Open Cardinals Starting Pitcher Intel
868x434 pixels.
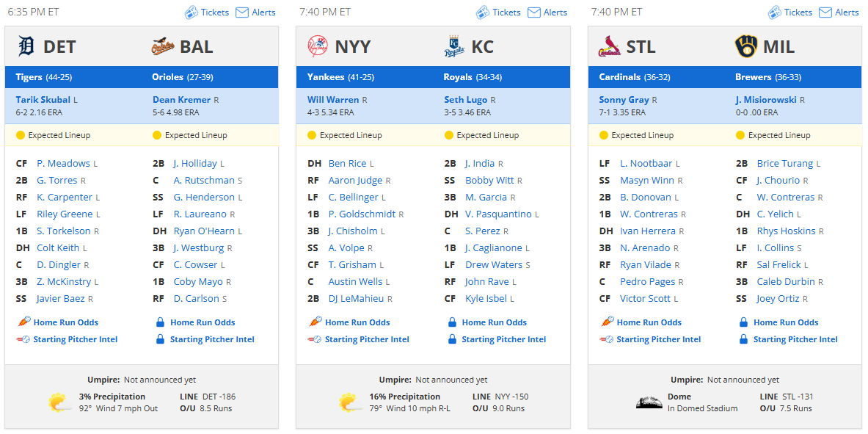[x=659, y=339]
